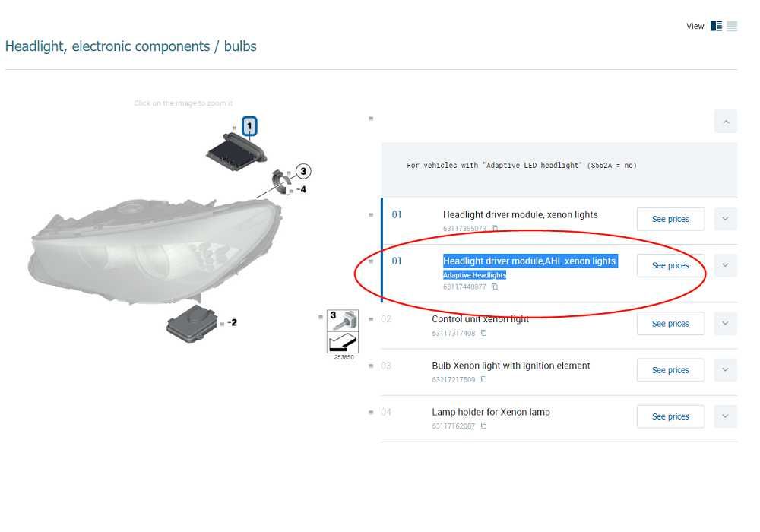Expand Headlight driver module AHL row

(x=726, y=265)
